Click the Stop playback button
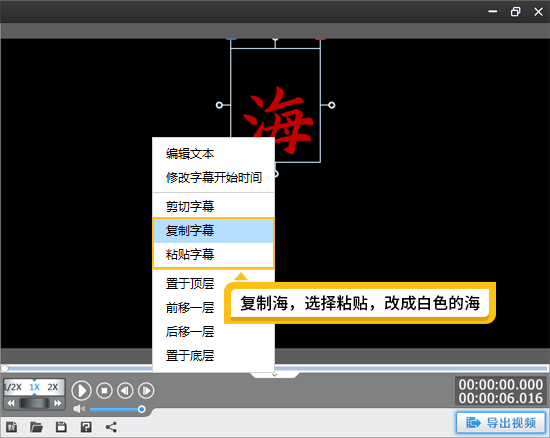Viewport: 550px width, 438px height. (104, 391)
